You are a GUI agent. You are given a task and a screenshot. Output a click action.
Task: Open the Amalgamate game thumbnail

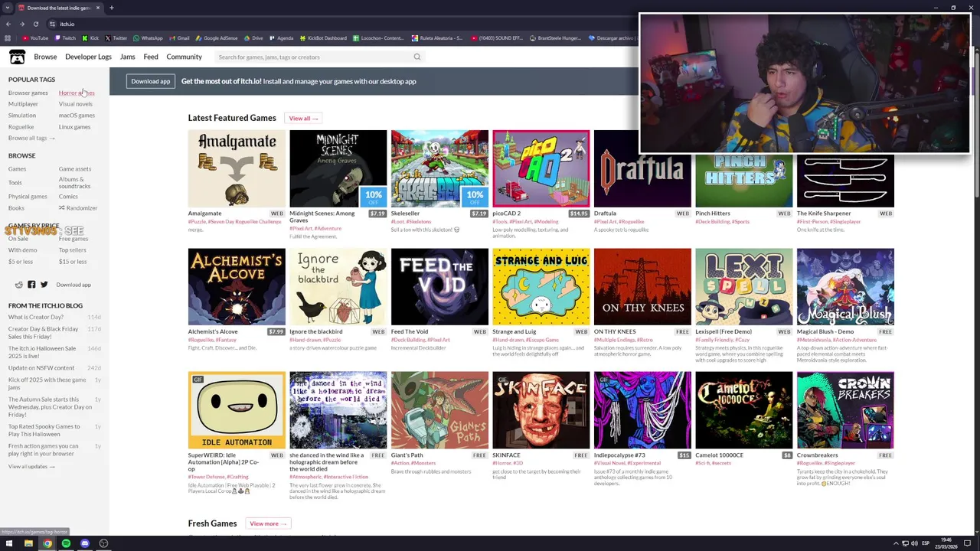237,168
